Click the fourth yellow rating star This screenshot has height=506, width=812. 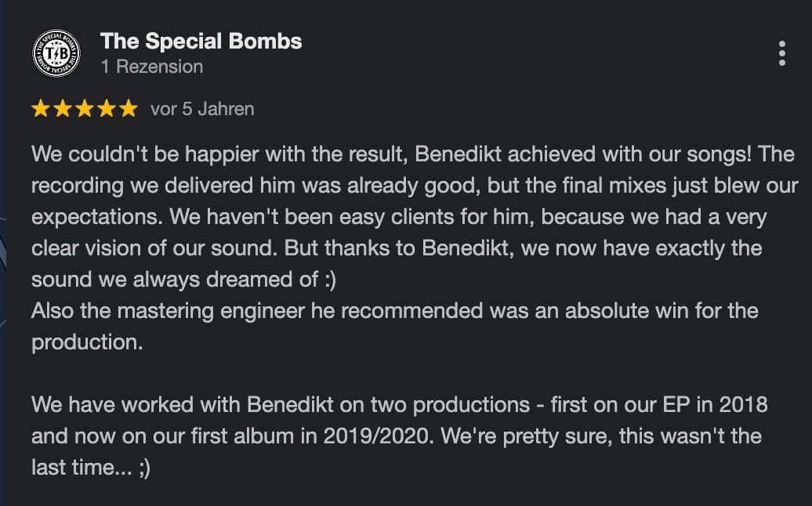click(x=107, y=109)
